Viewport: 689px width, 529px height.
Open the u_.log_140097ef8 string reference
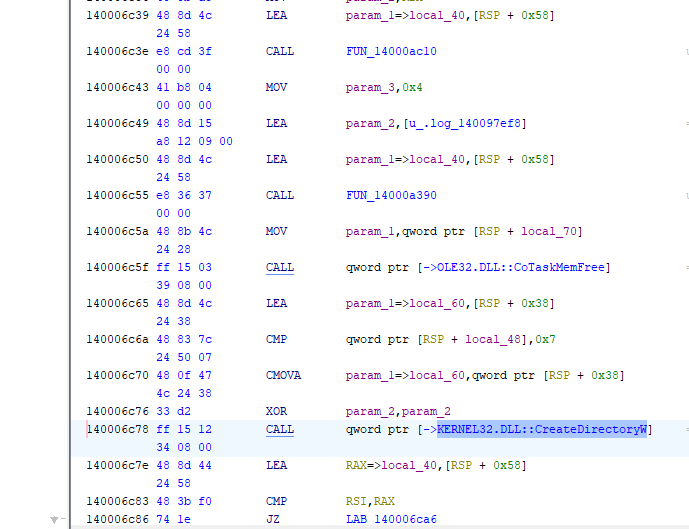(x=465, y=123)
